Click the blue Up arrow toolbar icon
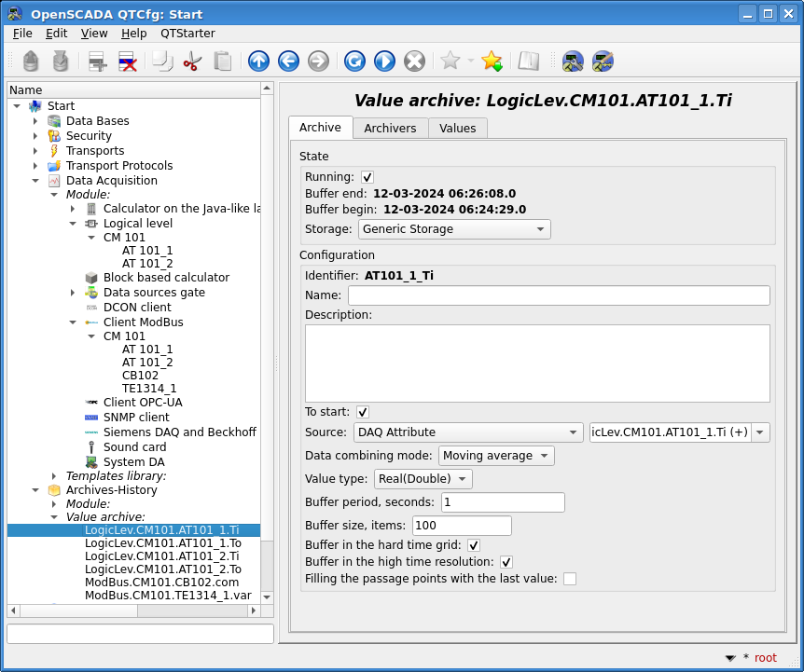804x672 pixels. point(258,62)
